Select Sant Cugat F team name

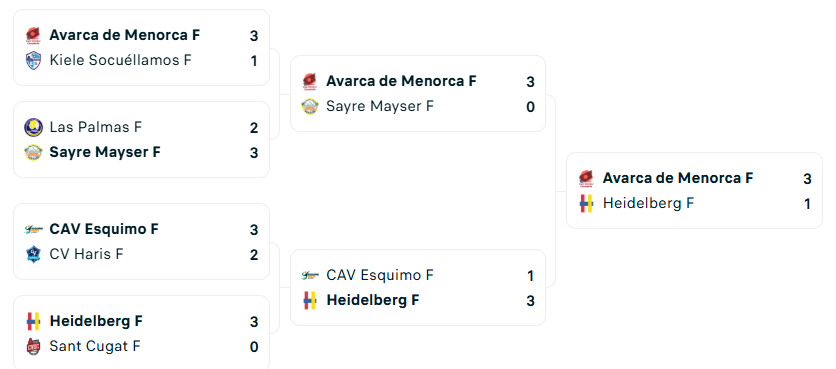click(95, 347)
